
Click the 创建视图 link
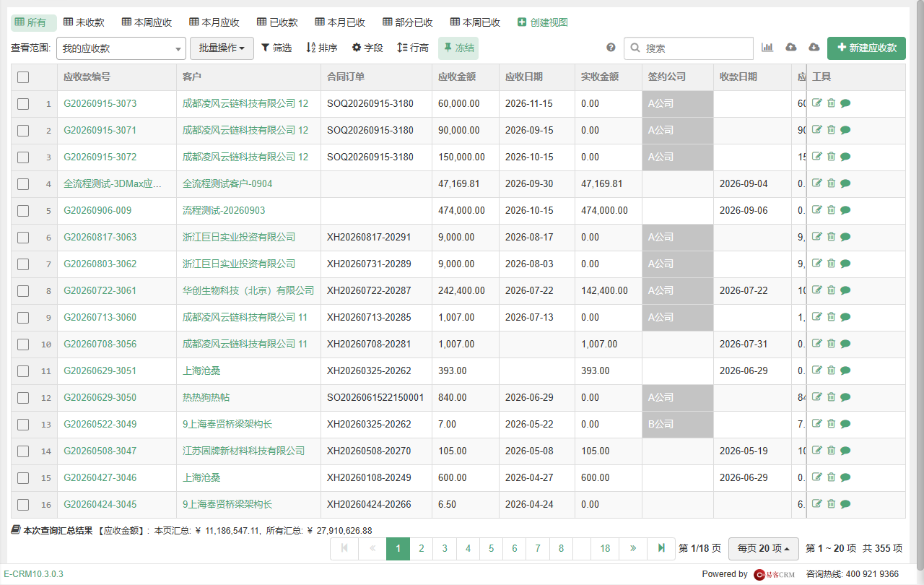pyautogui.click(x=543, y=22)
